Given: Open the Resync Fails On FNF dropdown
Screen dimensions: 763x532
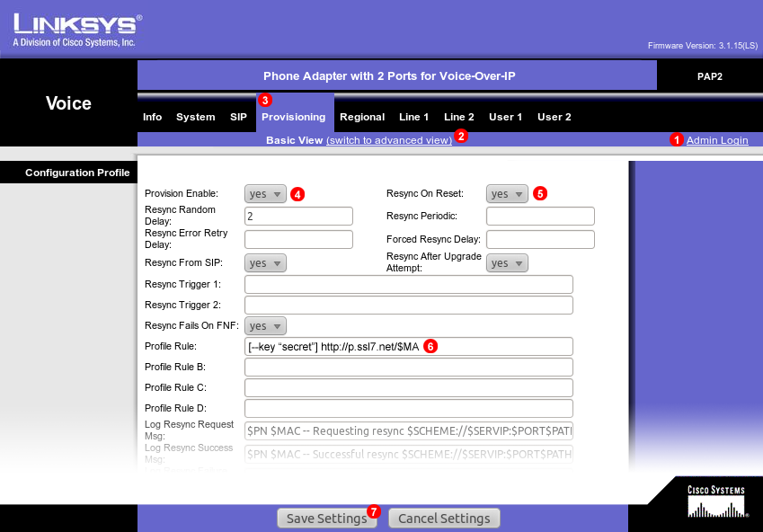Looking at the screenshot, I should coord(264,325).
